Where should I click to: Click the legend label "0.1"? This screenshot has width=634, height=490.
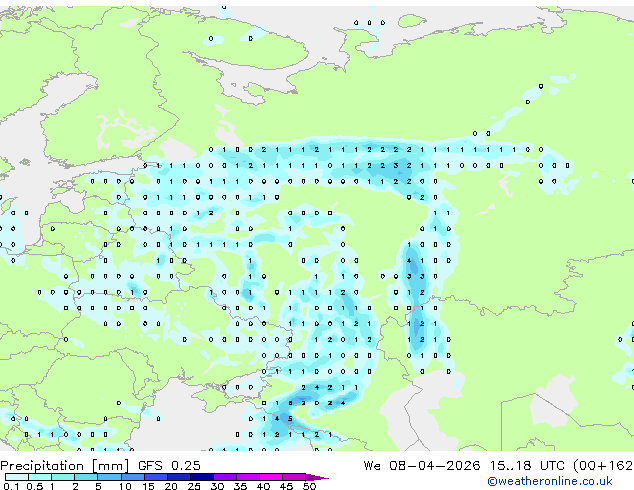[11, 486]
